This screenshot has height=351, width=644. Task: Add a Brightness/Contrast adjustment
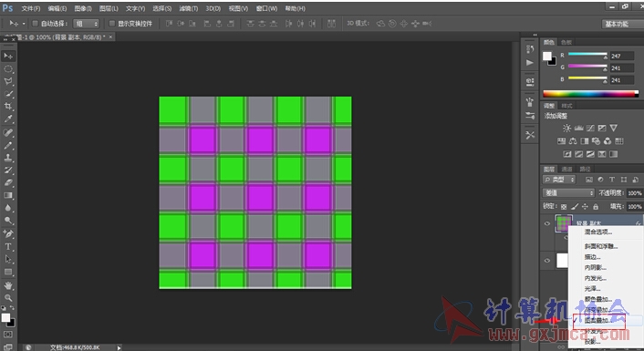566,128
